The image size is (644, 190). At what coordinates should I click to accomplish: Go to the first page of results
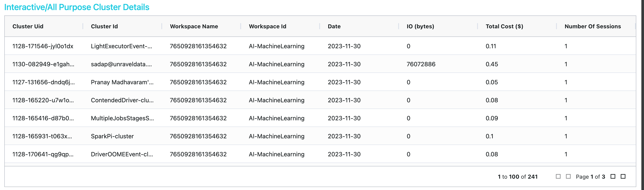pyautogui.click(x=558, y=176)
